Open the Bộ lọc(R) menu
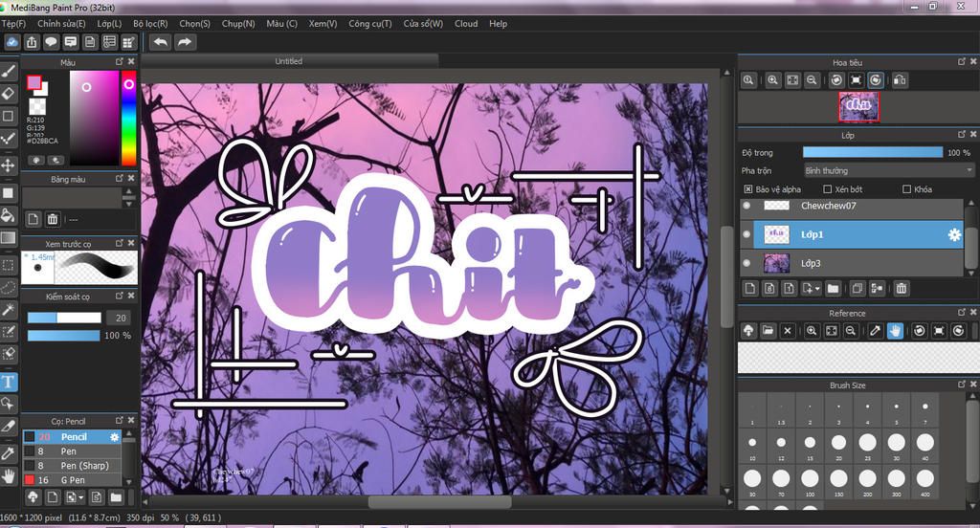This screenshot has width=980, height=528. pos(150,24)
